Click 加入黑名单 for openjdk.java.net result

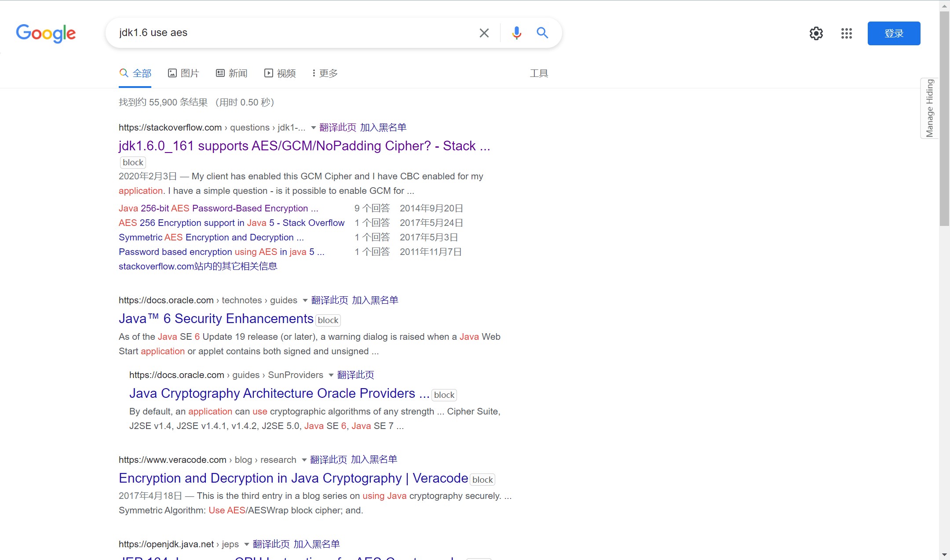[x=317, y=544]
